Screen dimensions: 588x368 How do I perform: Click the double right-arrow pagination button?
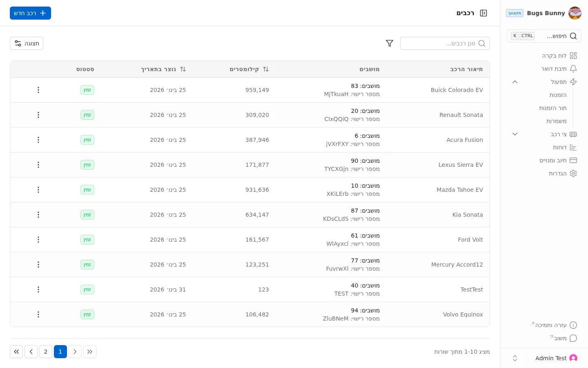click(90, 352)
